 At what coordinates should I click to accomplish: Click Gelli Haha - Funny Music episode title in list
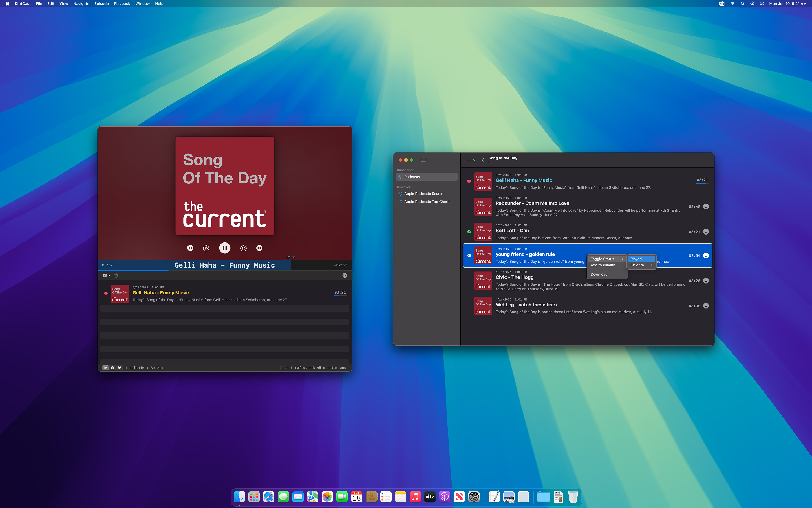(524, 180)
